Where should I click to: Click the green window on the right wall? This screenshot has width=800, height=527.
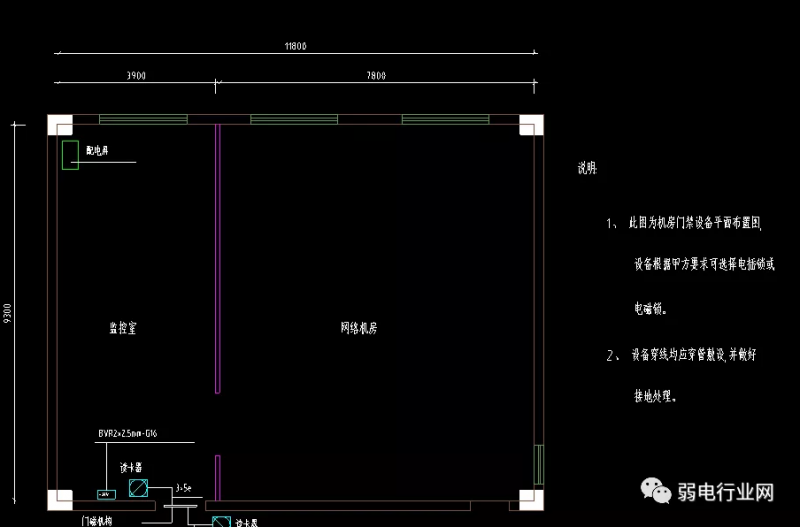538,463
